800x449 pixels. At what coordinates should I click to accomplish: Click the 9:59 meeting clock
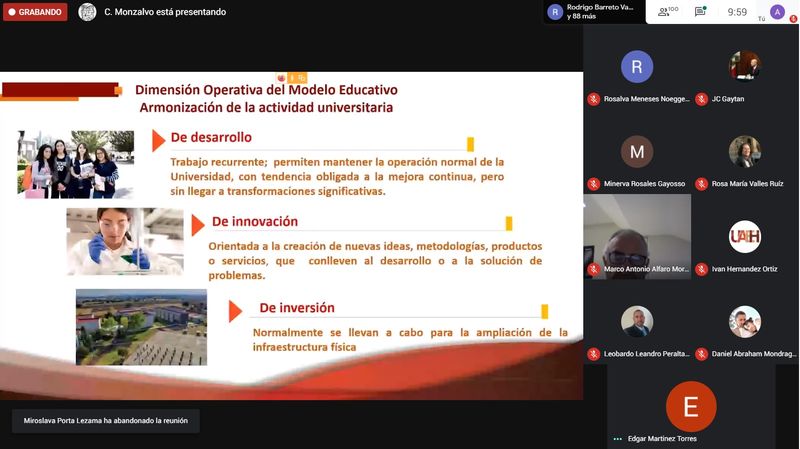click(737, 12)
